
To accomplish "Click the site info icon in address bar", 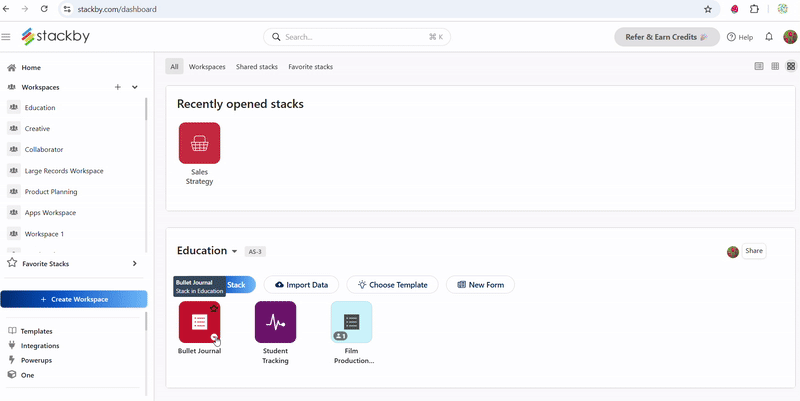I will 68,9.
